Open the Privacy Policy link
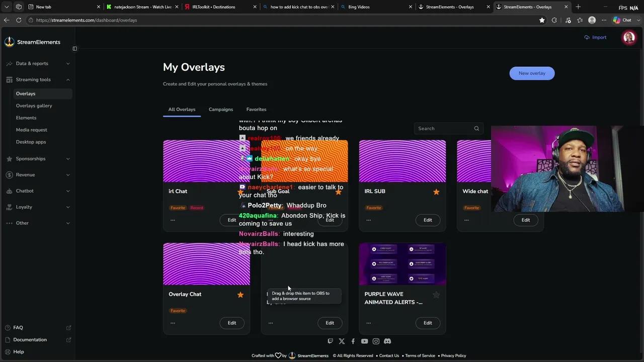The width and height of the screenshot is (644, 362). [x=453, y=356]
